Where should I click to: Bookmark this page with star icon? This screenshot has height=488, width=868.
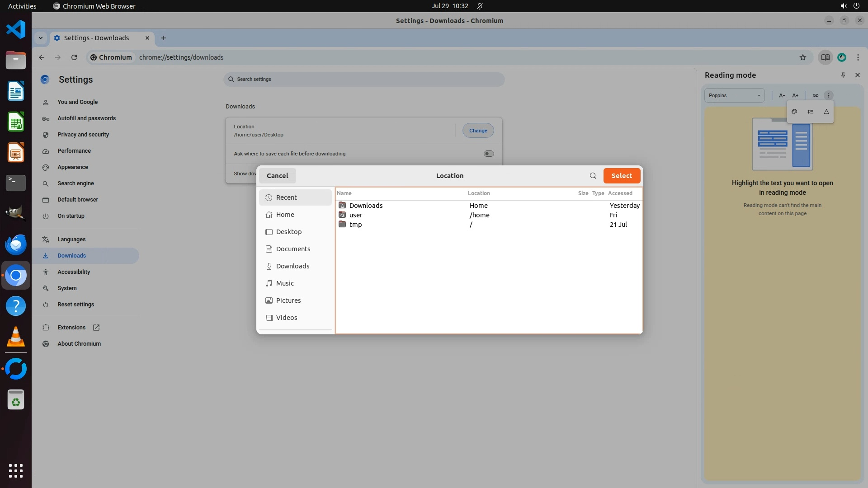point(802,57)
